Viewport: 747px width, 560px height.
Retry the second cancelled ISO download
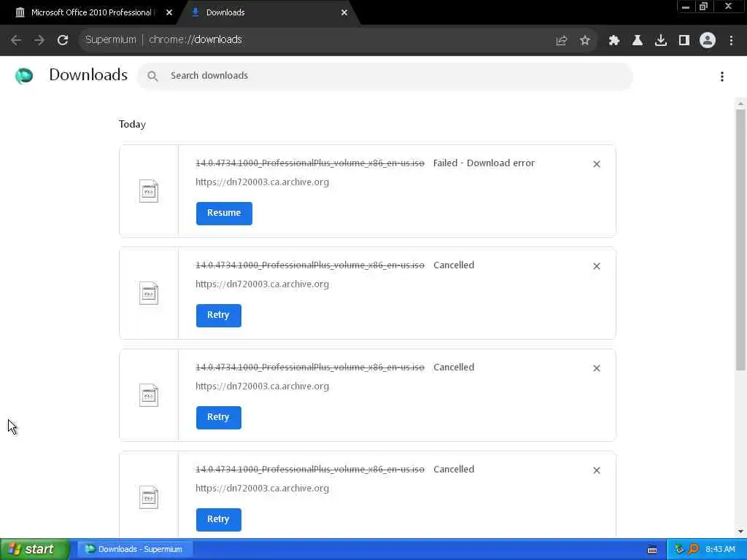click(x=219, y=418)
